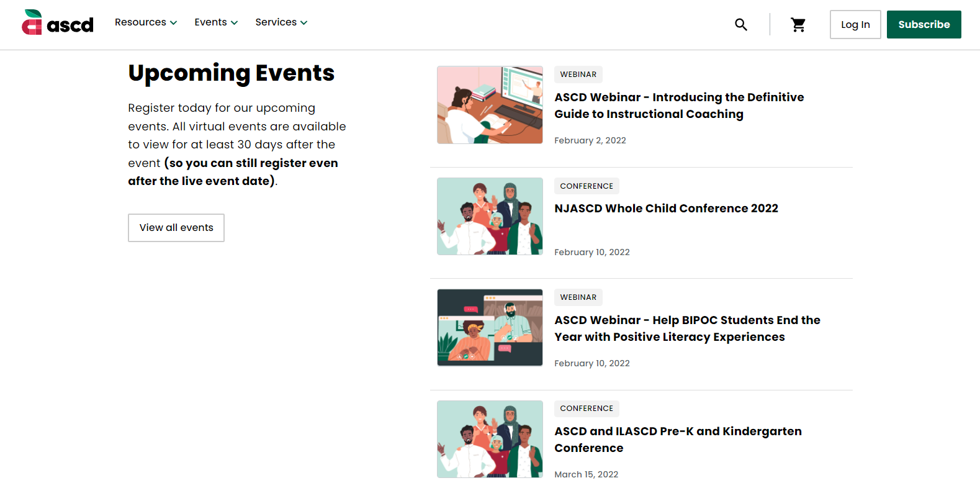980x483 pixels.
Task: Click the BIPOC Students webinar thumbnail
Action: (x=490, y=328)
